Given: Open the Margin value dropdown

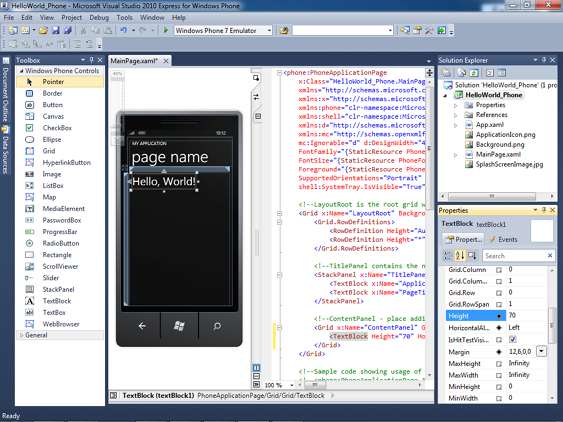Looking at the screenshot, I should click(541, 351).
